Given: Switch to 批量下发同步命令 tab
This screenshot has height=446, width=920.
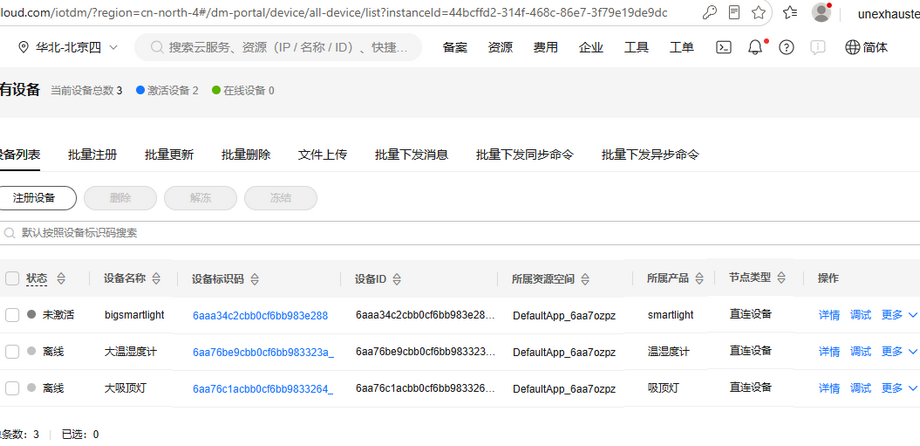Looking at the screenshot, I should 525,155.
